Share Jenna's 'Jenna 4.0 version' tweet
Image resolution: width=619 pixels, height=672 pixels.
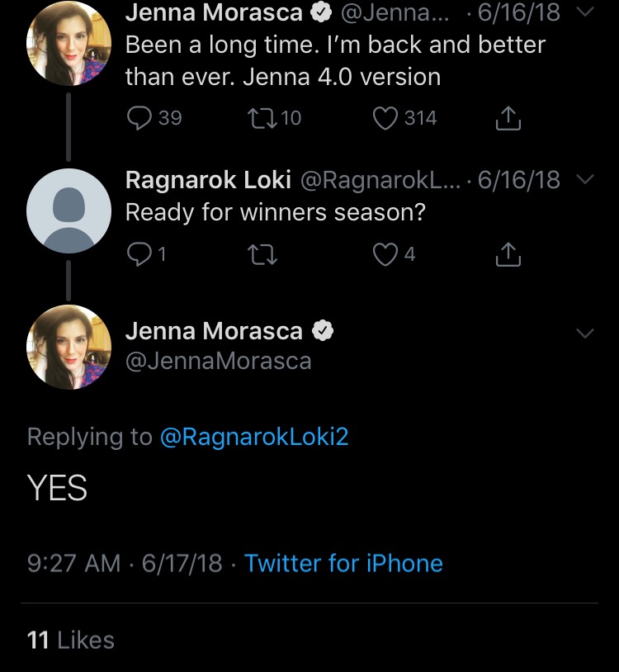(508, 118)
